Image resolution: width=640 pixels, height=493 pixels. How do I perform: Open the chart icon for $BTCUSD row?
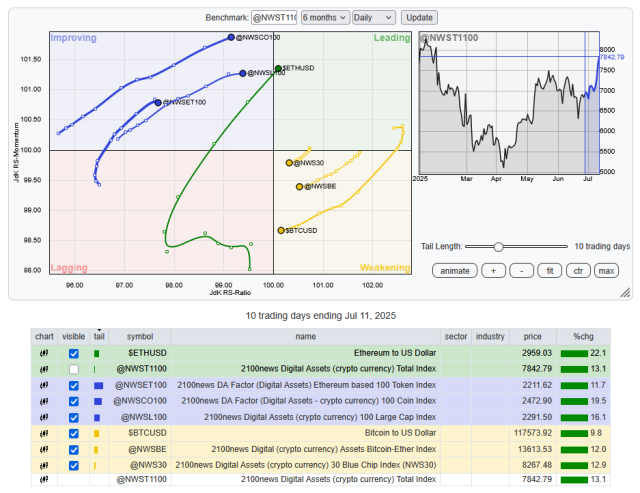45,432
